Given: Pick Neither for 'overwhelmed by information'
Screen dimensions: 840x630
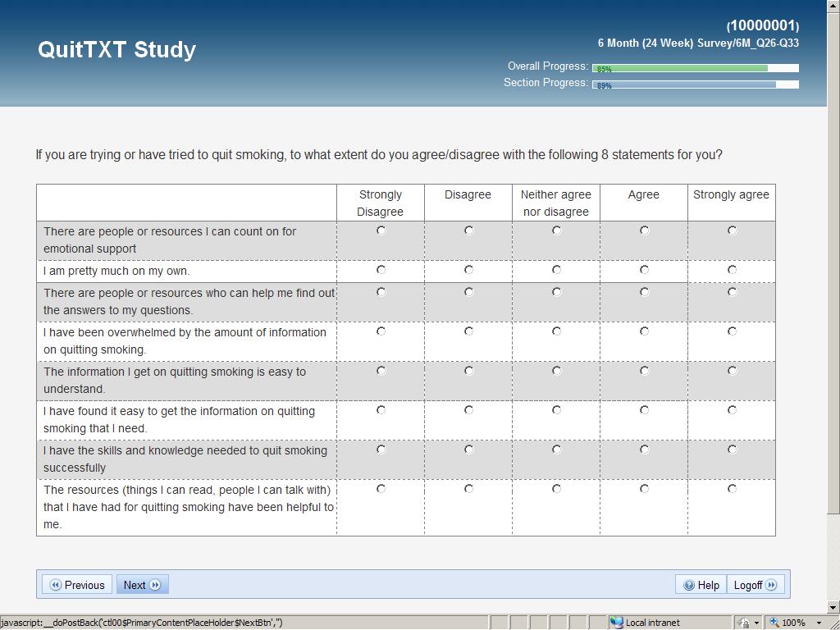Looking at the screenshot, I should (x=557, y=331).
